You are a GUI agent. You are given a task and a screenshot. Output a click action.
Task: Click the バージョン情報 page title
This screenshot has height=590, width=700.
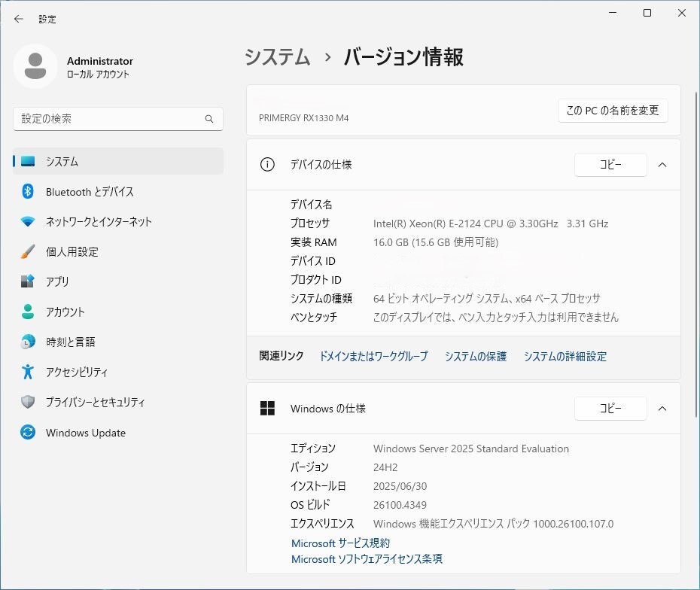coord(403,57)
